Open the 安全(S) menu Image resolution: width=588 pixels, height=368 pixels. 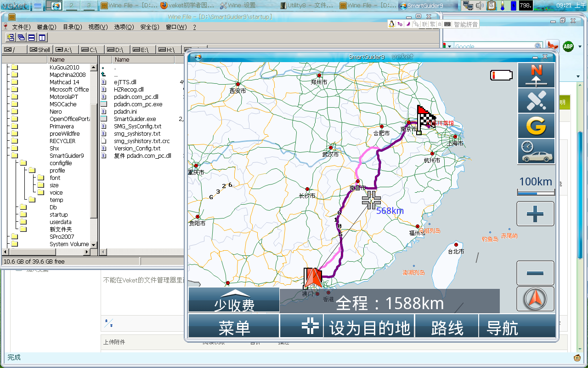pyautogui.click(x=150, y=27)
